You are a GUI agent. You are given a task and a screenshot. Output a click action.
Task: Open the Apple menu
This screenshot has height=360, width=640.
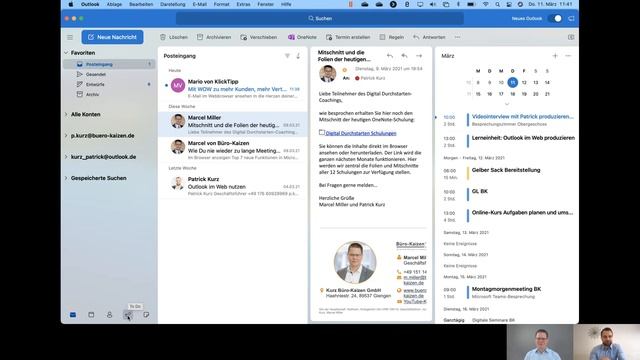coord(70,4)
